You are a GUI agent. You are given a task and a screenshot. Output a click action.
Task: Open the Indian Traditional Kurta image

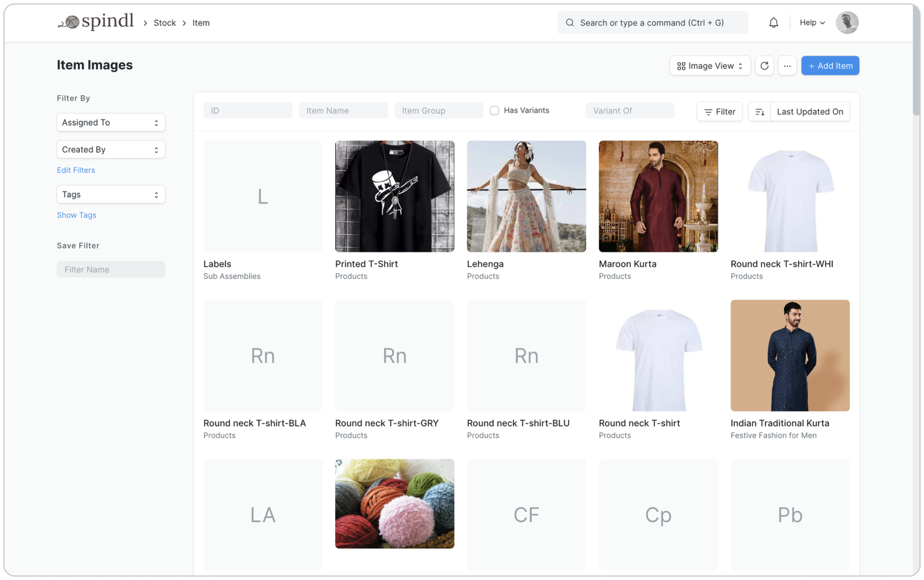point(790,356)
